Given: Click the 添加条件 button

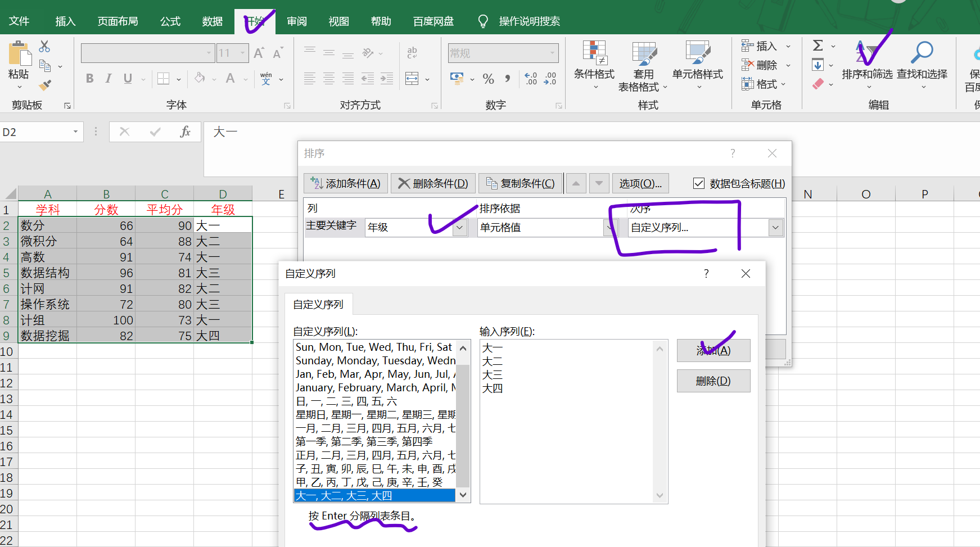Looking at the screenshot, I should 346,183.
